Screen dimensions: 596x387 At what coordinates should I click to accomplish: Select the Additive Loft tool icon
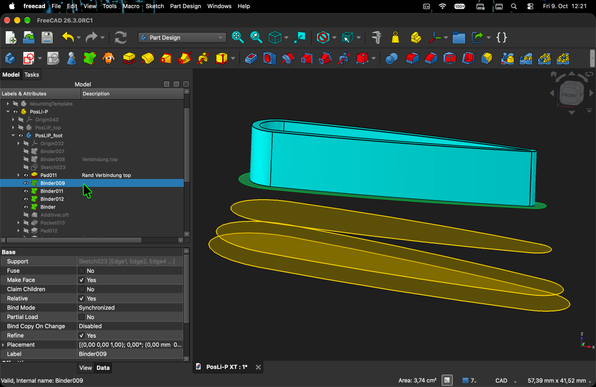click(x=166, y=59)
